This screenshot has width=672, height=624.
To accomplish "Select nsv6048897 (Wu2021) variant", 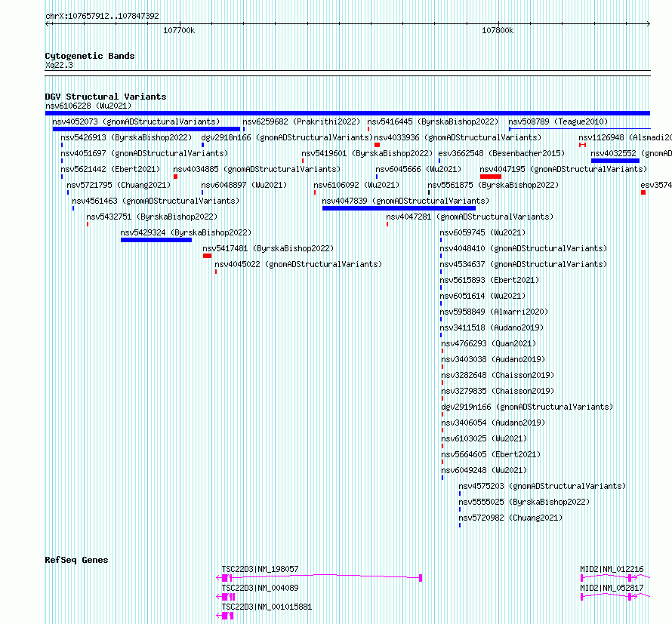I will click(244, 185).
